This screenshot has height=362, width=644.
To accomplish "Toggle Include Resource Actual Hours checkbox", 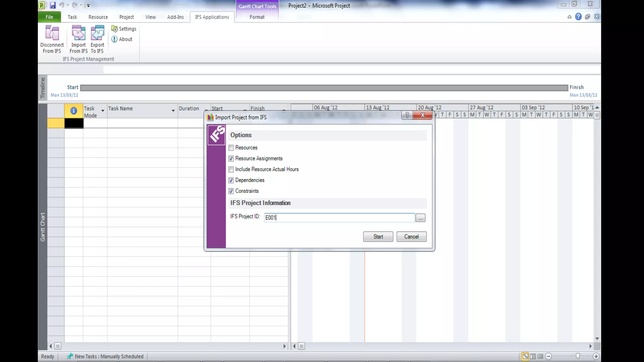I will tap(231, 169).
